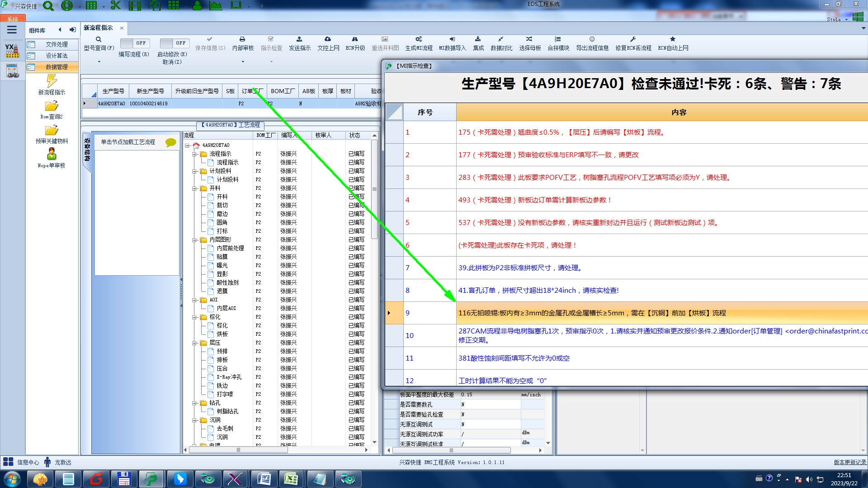This screenshot has width=868, height=488.
Task: Click the 发送指示 upload icon
Action: 299,39
